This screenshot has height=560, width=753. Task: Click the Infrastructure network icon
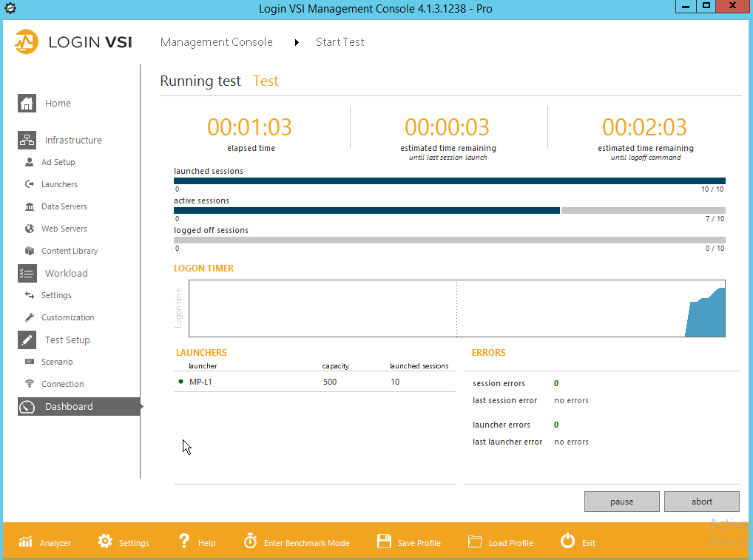(27, 140)
